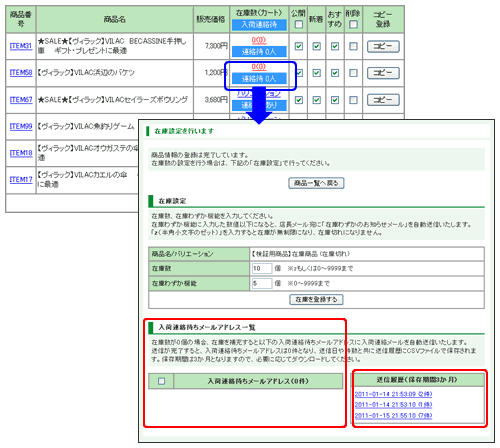Uncheck 新着 checkbox for ITEM58

317,73
